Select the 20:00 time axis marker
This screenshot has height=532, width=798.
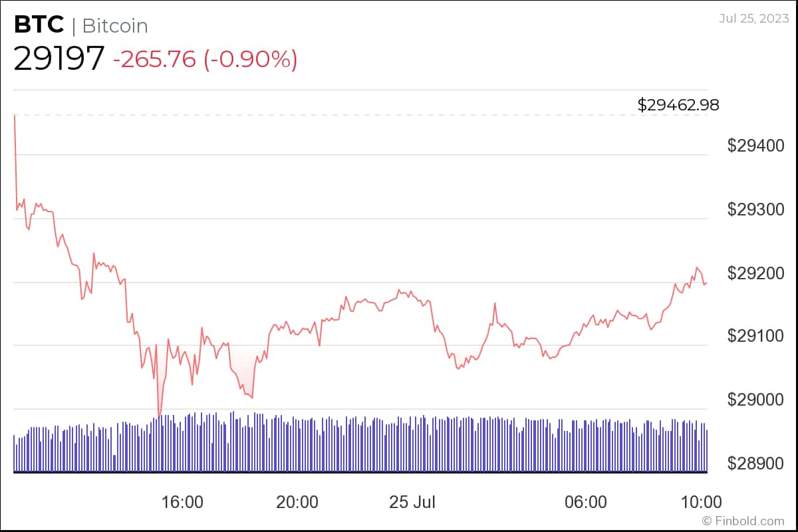point(297,501)
